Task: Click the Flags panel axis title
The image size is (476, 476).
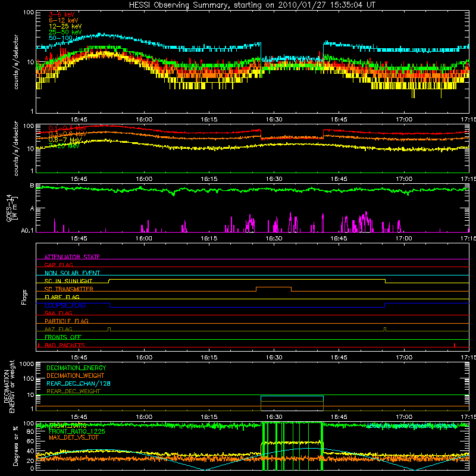Action: tap(24, 297)
